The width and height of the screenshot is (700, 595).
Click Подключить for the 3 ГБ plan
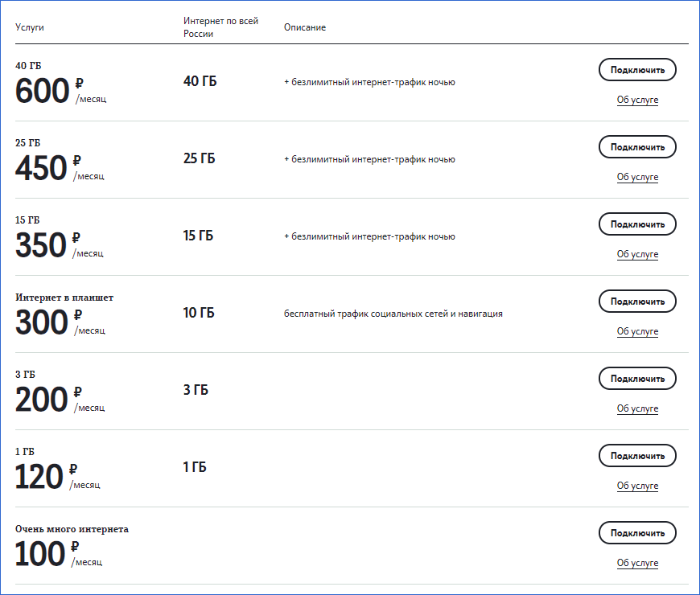[637, 378]
